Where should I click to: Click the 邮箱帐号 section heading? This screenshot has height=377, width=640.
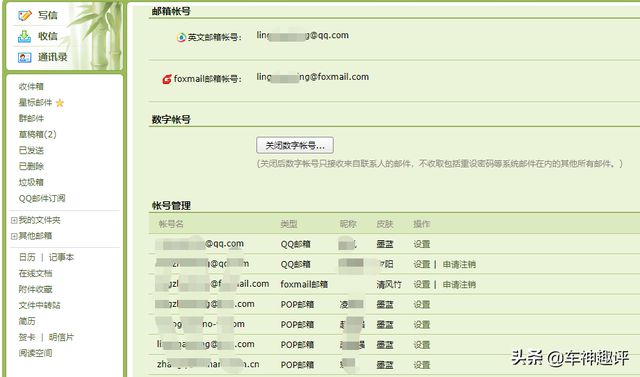[x=171, y=11]
